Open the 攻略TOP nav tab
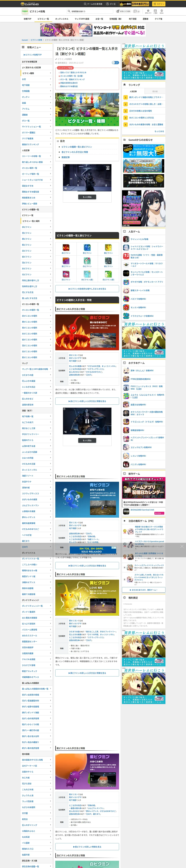186x868 pixels. [28, 19]
